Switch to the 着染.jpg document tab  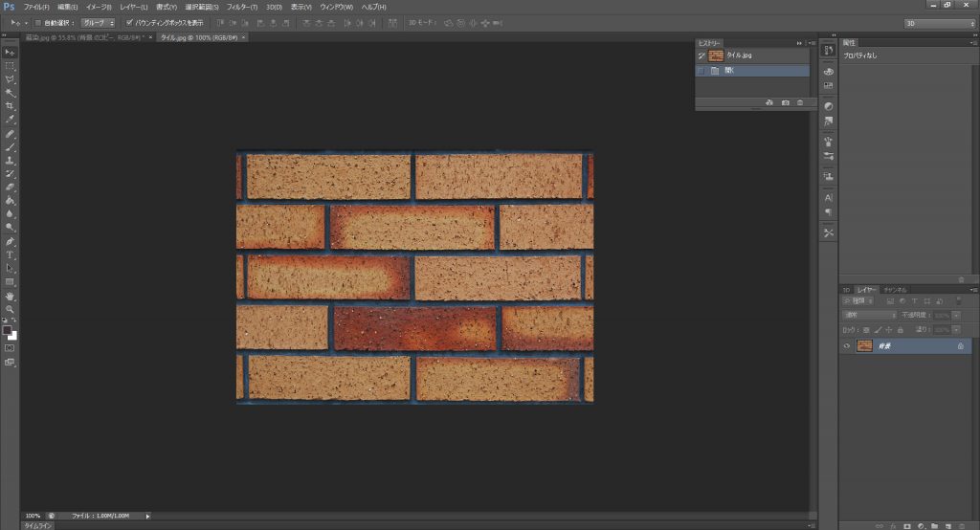[81, 37]
